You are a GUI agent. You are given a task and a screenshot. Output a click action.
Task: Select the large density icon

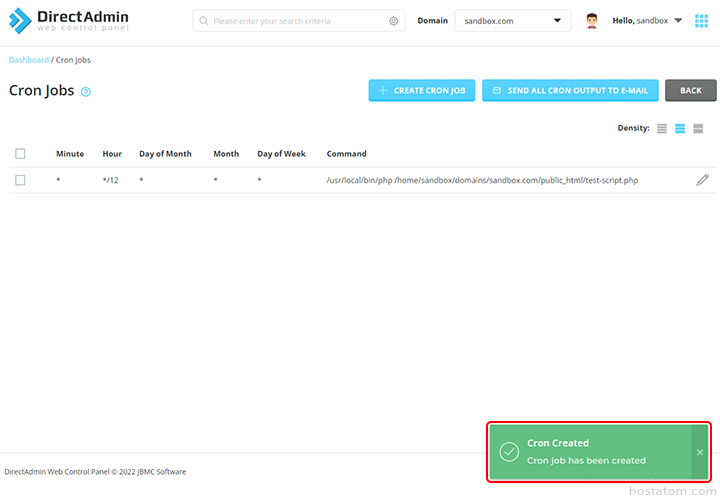(x=698, y=129)
